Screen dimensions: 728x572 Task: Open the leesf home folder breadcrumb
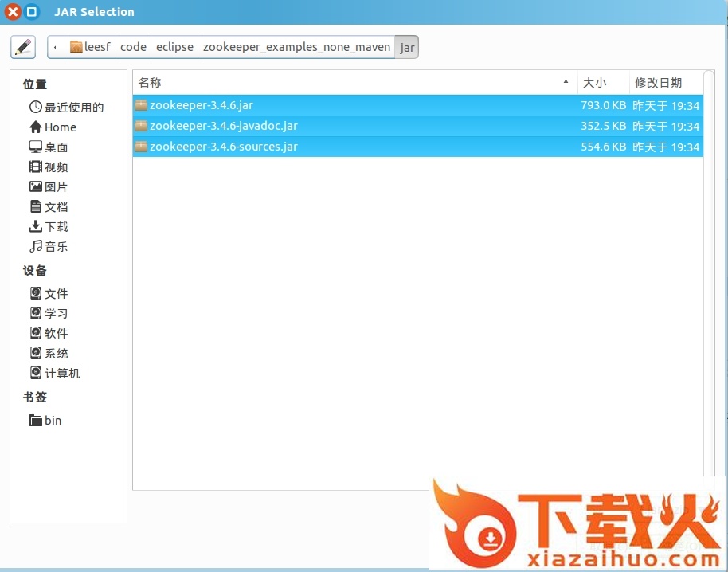click(91, 47)
